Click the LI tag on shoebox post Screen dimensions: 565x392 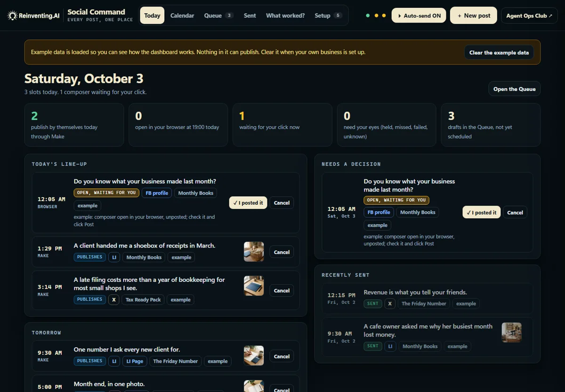tap(114, 257)
